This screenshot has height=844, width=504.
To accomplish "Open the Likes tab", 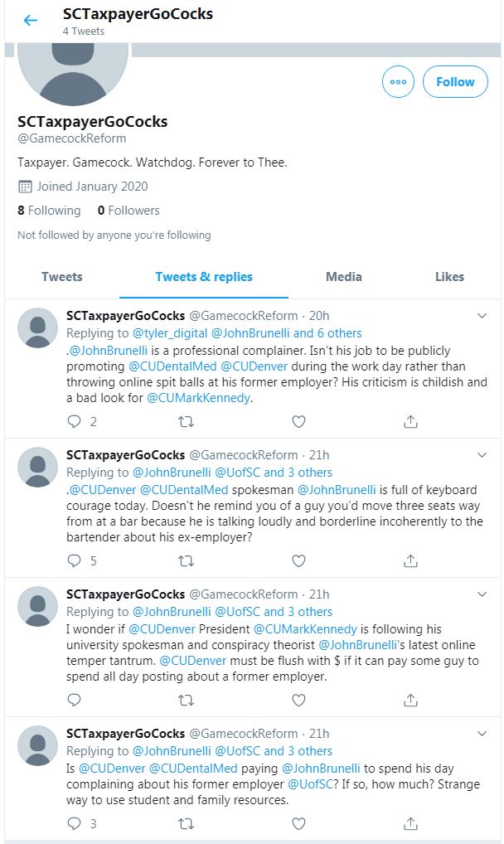I will [449, 277].
